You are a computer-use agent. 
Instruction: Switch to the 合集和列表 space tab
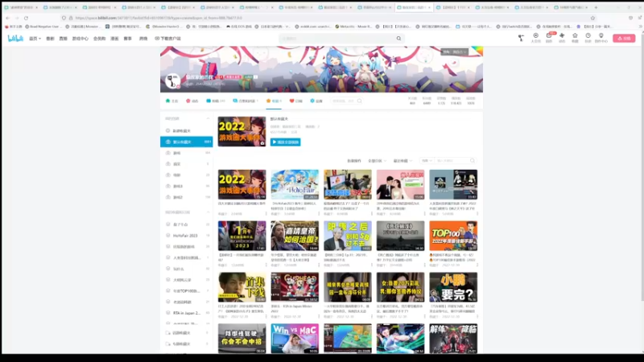pos(246,101)
